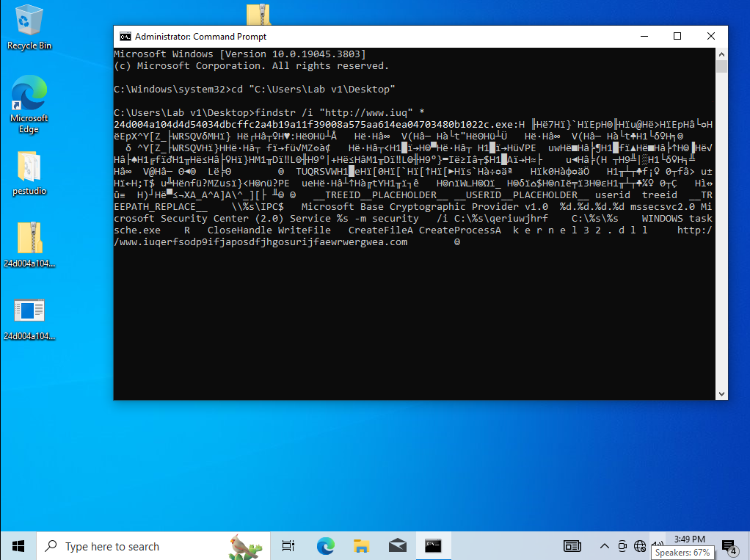Select the 24d004a104 executable desktop icon
The height and width of the screenshot is (560, 750).
point(29,319)
